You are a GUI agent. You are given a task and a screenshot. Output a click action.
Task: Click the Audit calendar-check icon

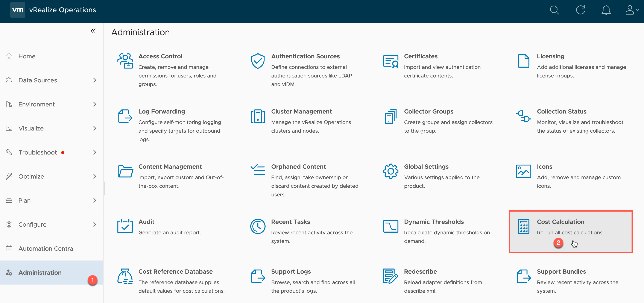point(125,226)
